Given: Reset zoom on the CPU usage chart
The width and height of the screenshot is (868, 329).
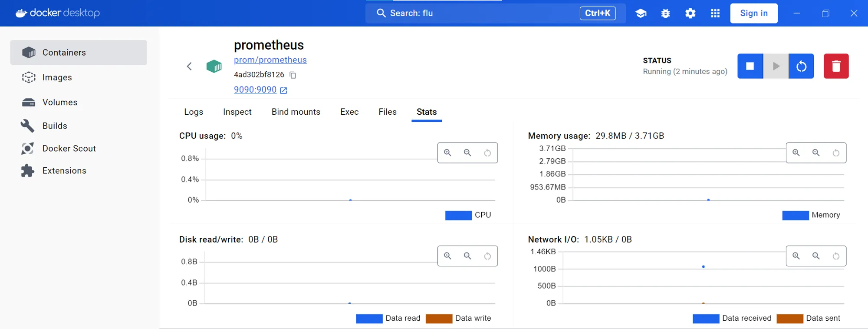Looking at the screenshot, I should click(487, 153).
